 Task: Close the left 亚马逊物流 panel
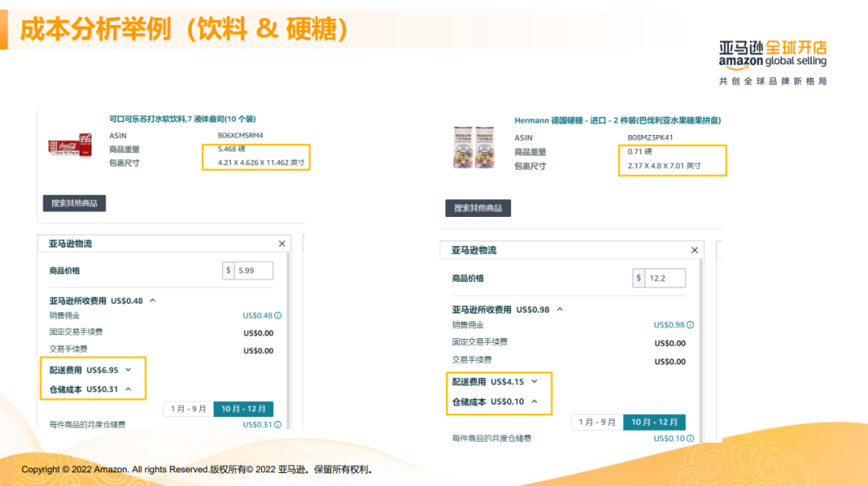coord(282,243)
